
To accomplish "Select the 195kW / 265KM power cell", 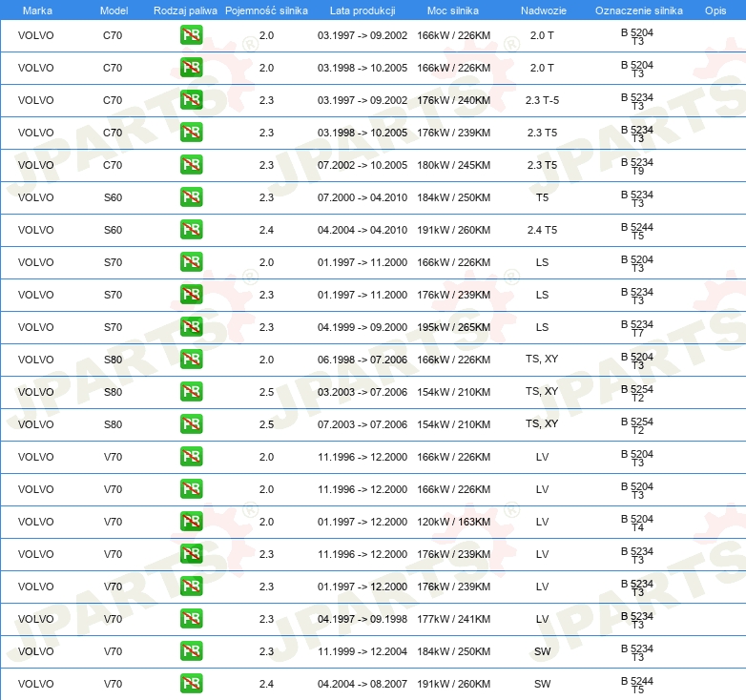I will click(x=453, y=327).
